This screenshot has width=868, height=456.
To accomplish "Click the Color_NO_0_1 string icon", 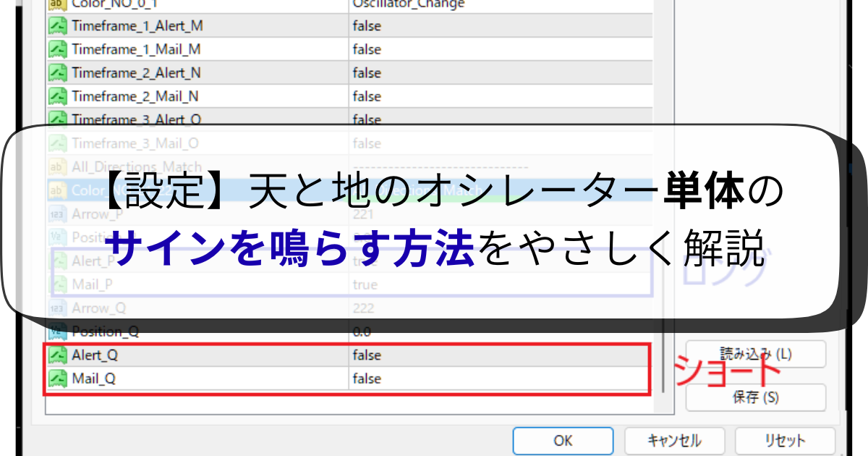I will [x=57, y=4].
